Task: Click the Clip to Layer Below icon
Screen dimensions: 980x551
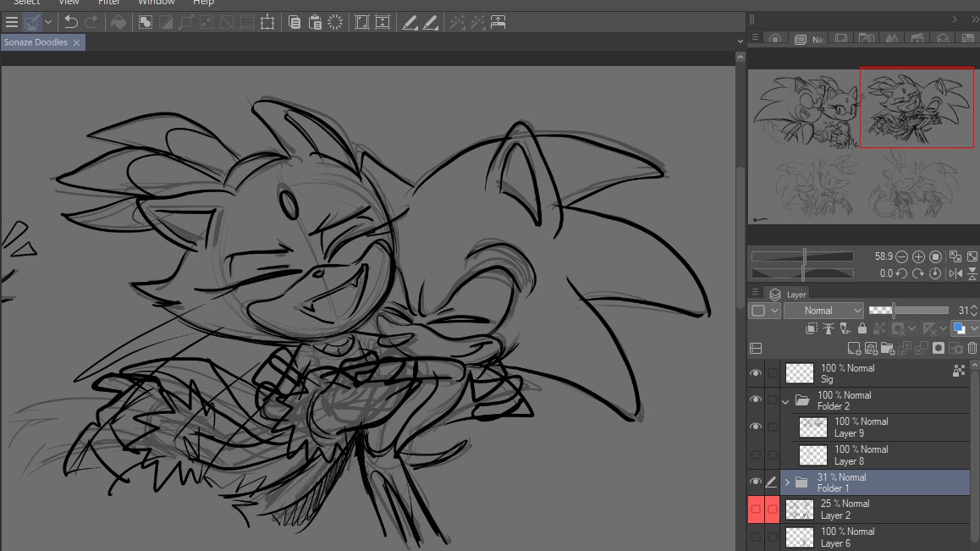Action: click(812, 328)
